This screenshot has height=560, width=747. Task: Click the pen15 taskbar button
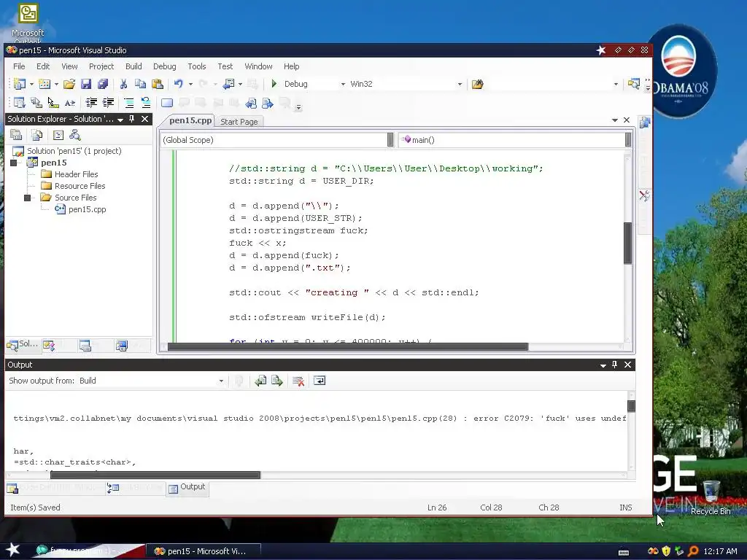202,551
